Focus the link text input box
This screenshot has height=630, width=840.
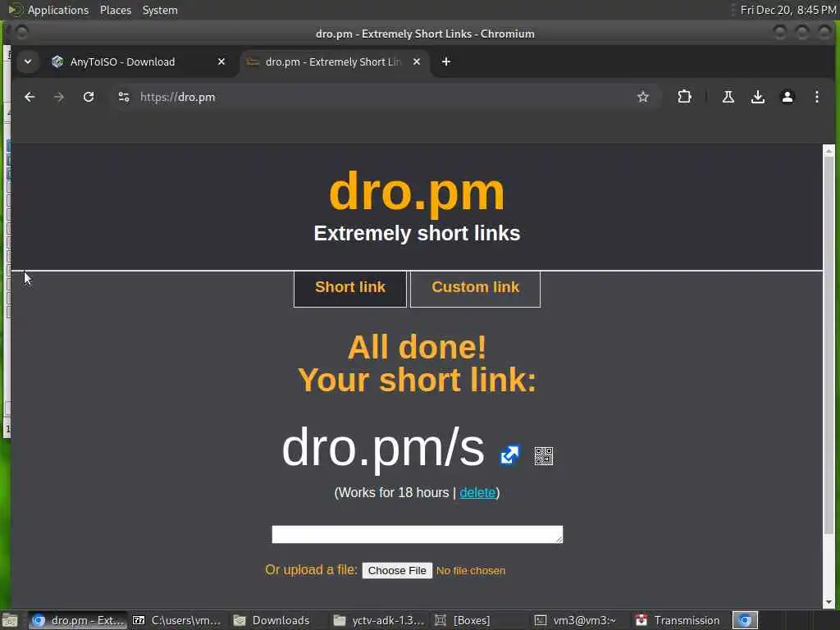click(x=418, y=534)
